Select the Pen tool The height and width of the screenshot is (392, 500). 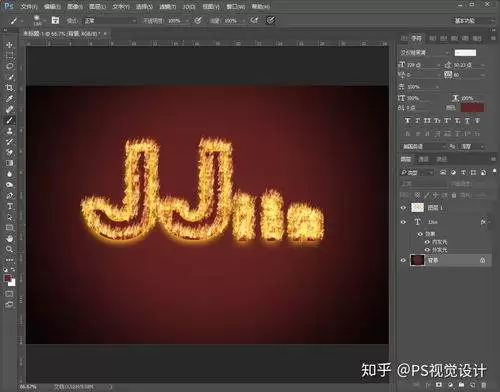tap(9, 195)
